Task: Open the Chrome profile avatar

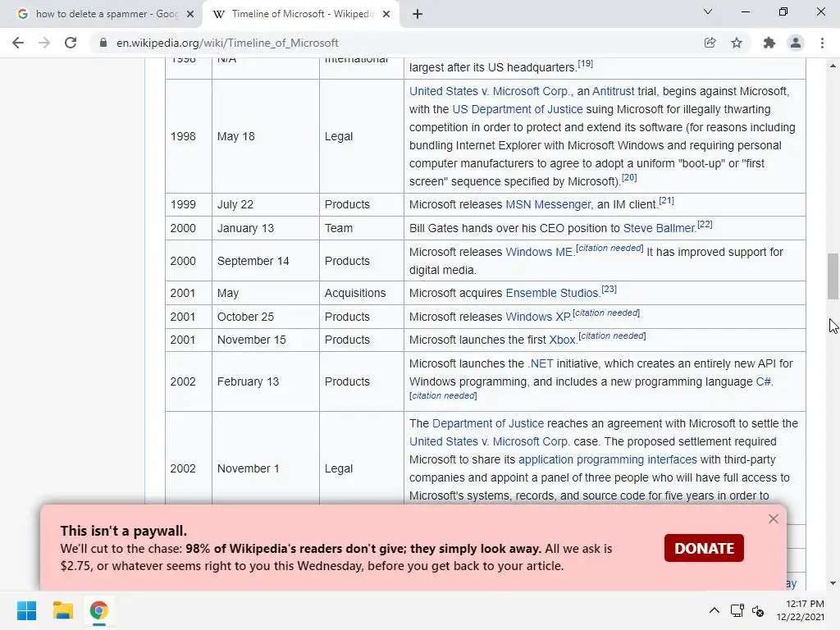Action: click(796, 43)
